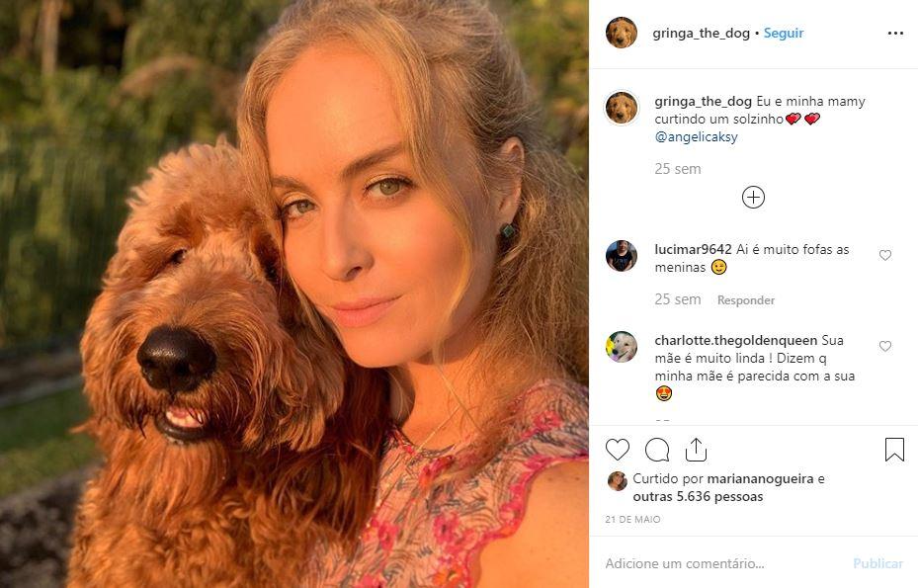Screen dimensions: 918x588
Task: Like lucimar9642's comment
Action: (x=885, y=255)
